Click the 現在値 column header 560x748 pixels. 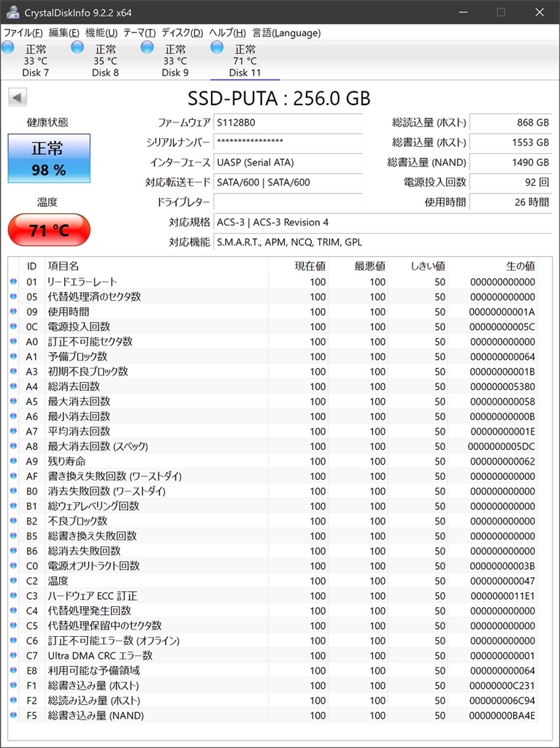pos(298,266)
